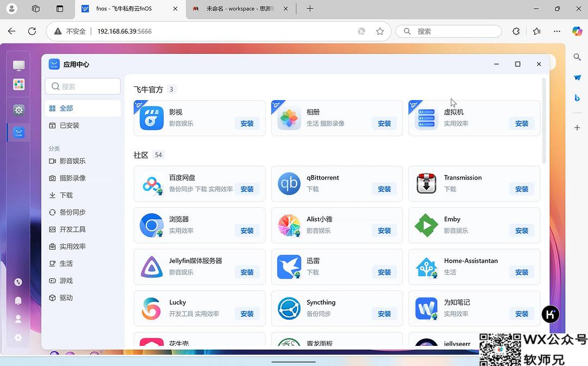Refresh the browser page
The width and height of the screenshot is (588, 366).
click(32, 31)
